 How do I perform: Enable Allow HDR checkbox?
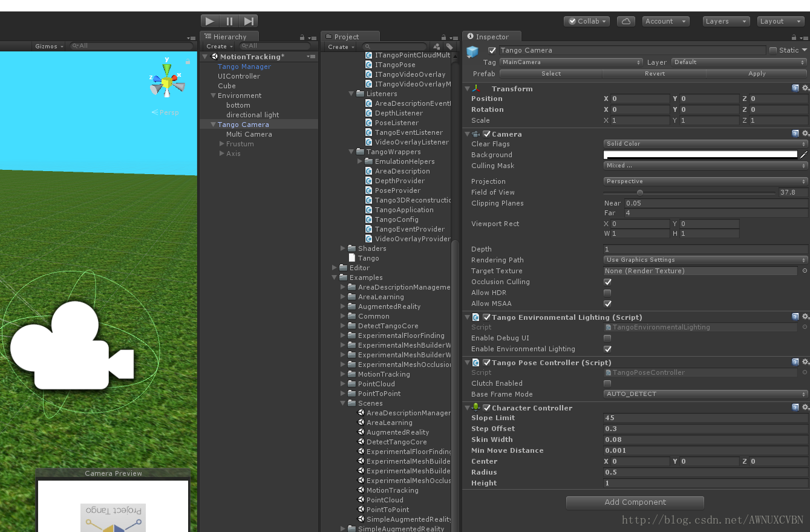point(607,293)
